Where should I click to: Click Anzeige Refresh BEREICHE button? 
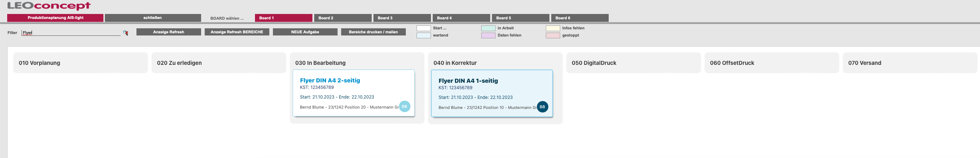[x=237, y=32]
